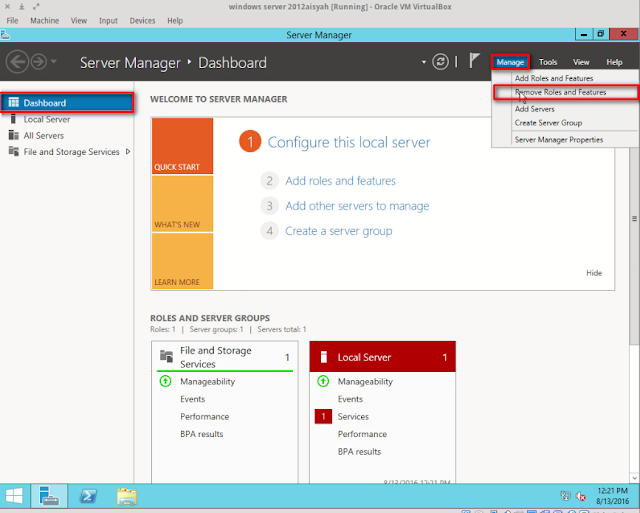
Task: Click Events in File and Storage tile
Action: pyautogui.click(x=193, y=399)
